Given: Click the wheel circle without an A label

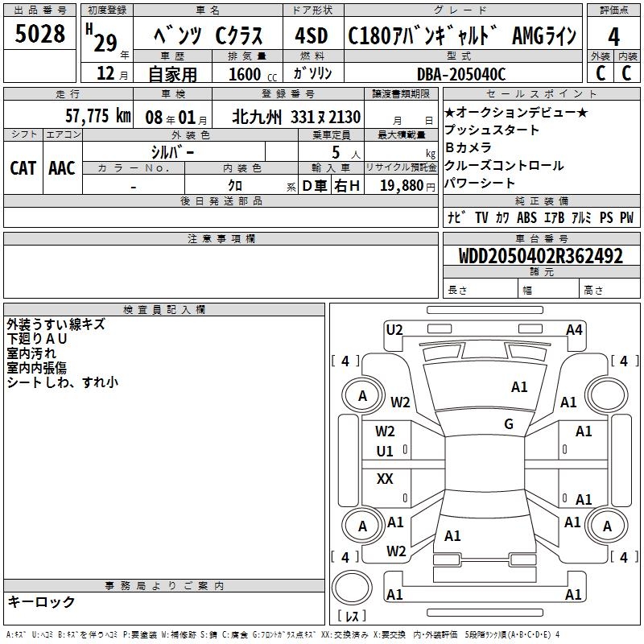Looking at the screenshot, I should coord(605,395).
